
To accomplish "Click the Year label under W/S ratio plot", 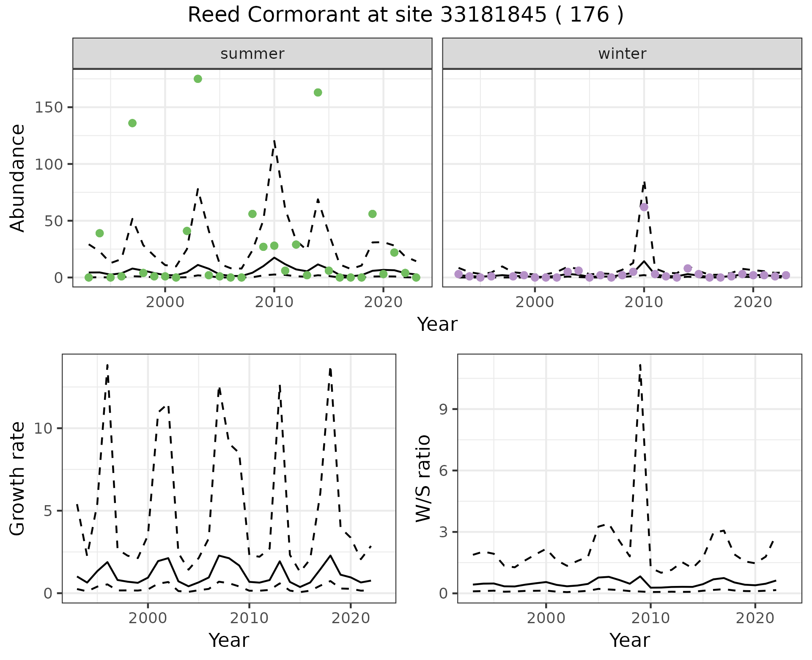I will click(x=629, y=641).
